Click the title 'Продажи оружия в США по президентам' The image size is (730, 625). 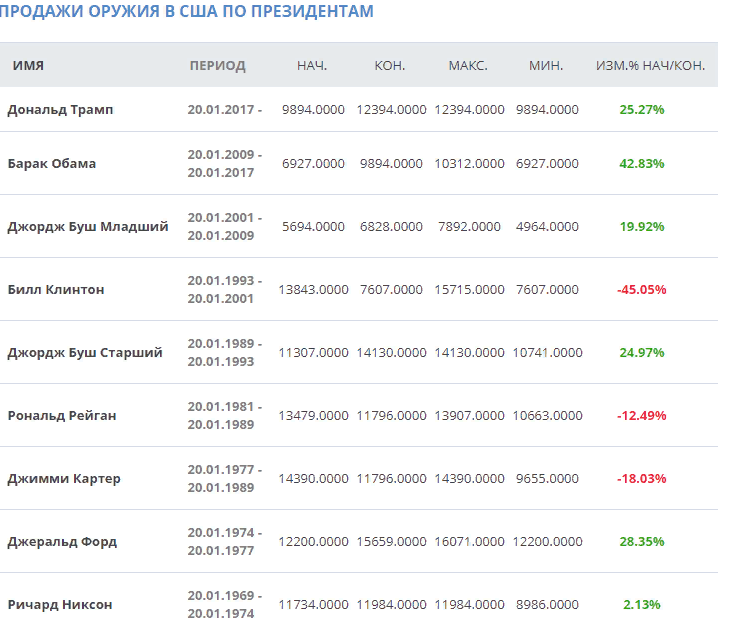187,12
